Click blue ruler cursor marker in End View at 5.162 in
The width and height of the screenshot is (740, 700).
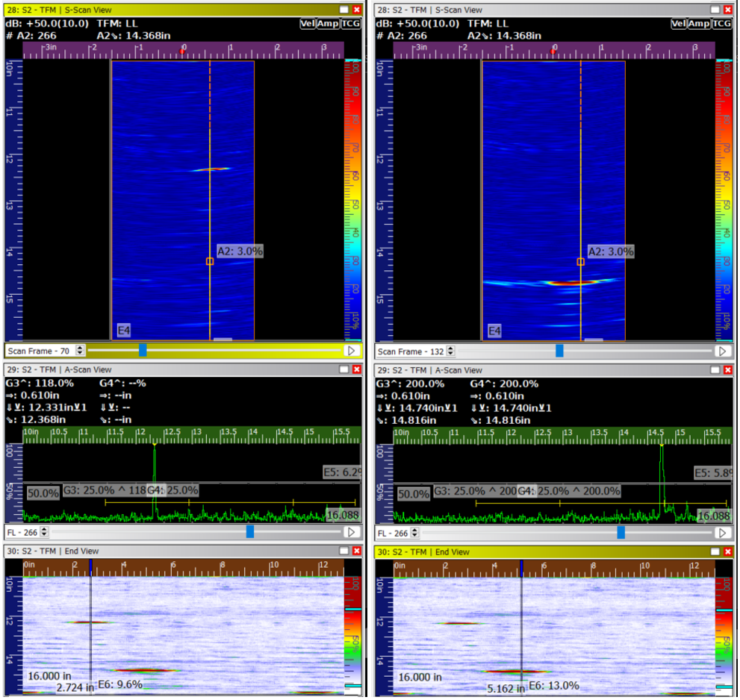tap(521, 567)
